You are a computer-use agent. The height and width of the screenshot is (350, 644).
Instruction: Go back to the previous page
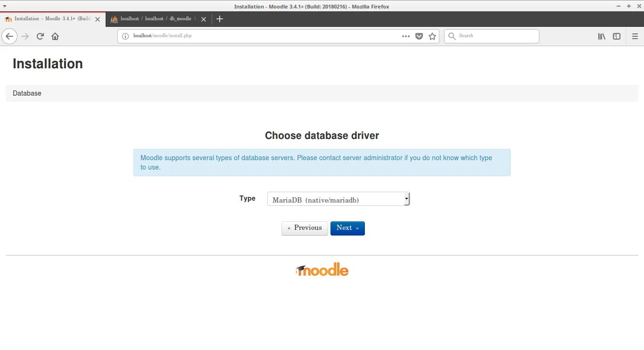pyautogui.click(x=9, y=36)
